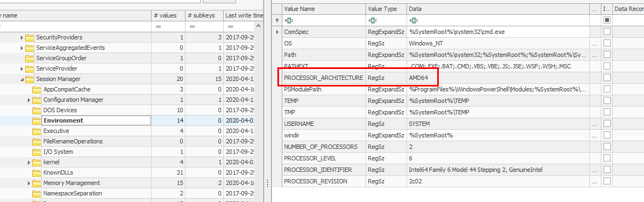Select the Configuration Manager tree label
Viewport: 644px width, 202px height.
click(x=73, y=100)
